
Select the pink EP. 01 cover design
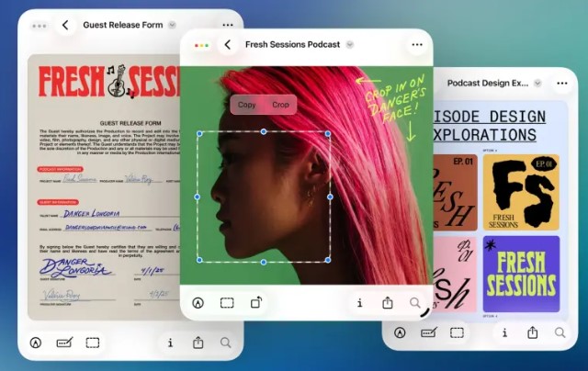click(x=455, y=274)
